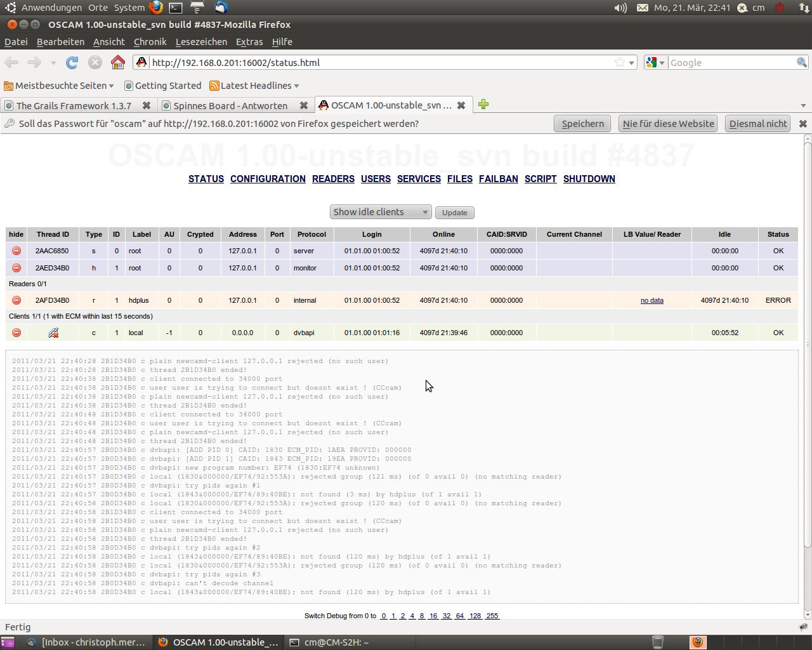Image resolution: width=812 pixels, height=650 pixels.
Task: Click the Firefox reload page icon
Action: 72,62
